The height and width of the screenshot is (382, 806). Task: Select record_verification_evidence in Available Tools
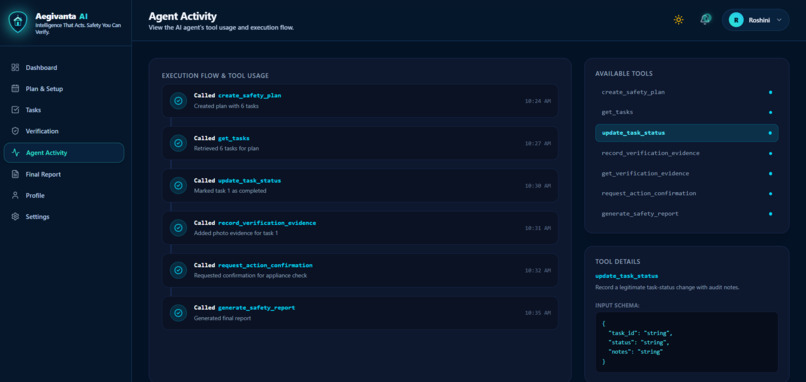687,153
